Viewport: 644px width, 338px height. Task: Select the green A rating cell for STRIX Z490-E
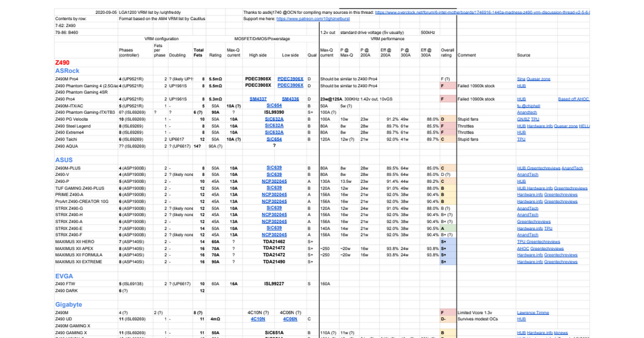point(448,229)
